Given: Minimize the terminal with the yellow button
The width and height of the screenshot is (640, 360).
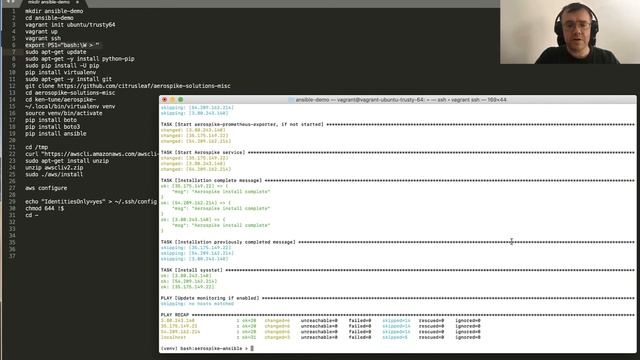Looking at the screenshot, I should [x=173, y=100].
